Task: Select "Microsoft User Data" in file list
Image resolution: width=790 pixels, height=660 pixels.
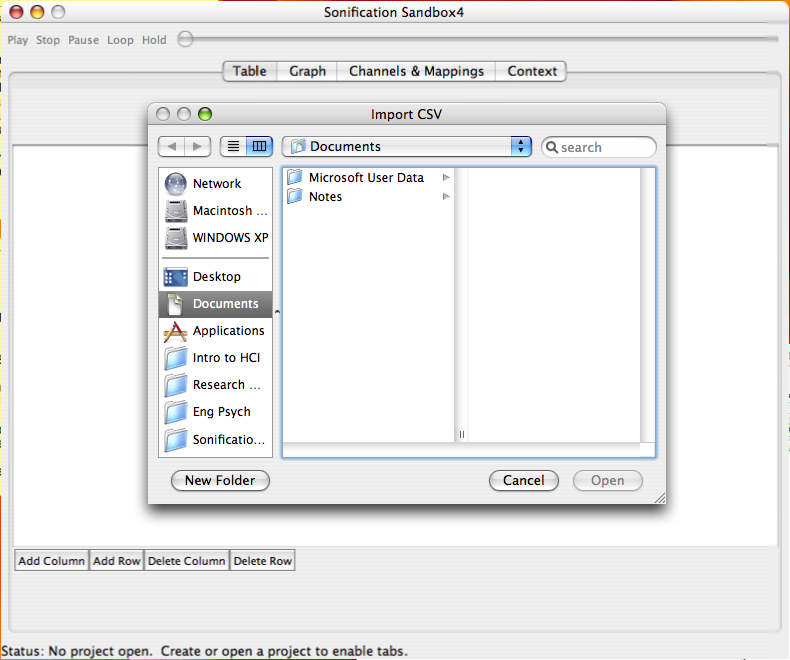Action: [366, 177]
